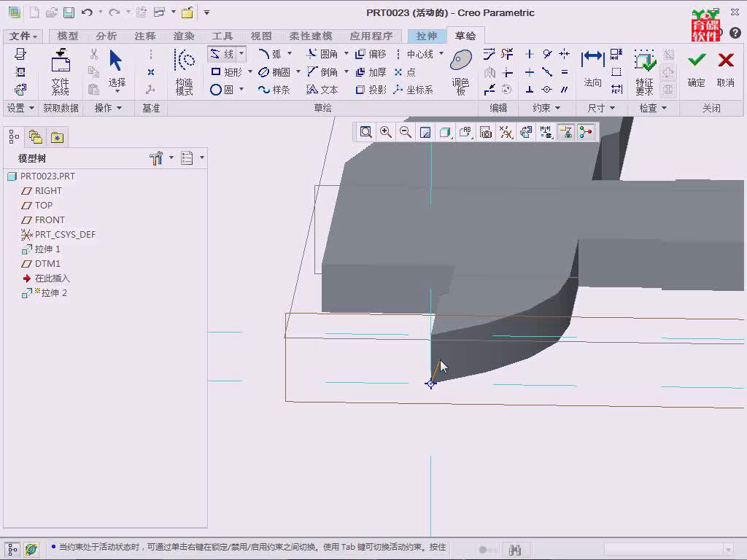Click the Save icon in quick access toolbar

(69, 13)
